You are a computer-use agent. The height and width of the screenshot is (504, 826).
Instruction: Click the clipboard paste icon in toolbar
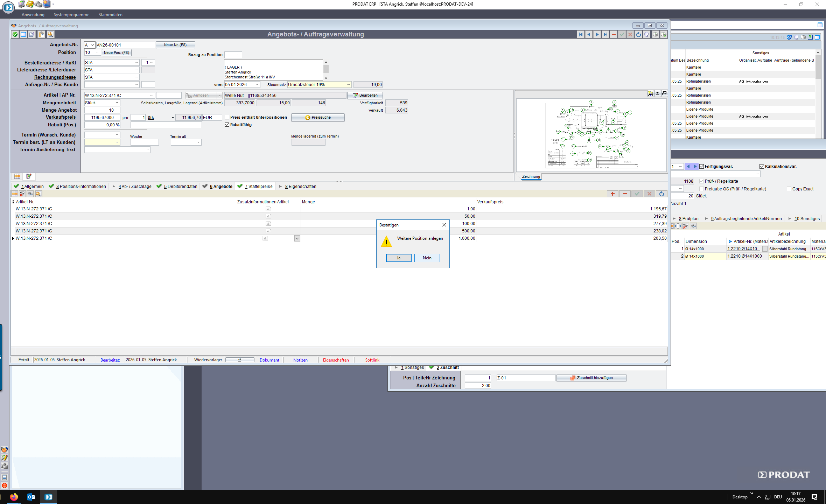coord(41,34)
